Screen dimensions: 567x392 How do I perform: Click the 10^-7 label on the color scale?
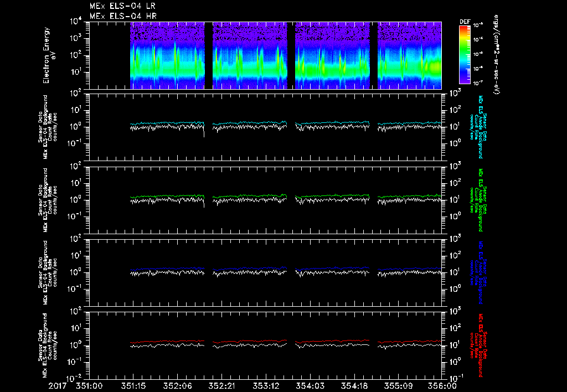[x=478, y=83]
